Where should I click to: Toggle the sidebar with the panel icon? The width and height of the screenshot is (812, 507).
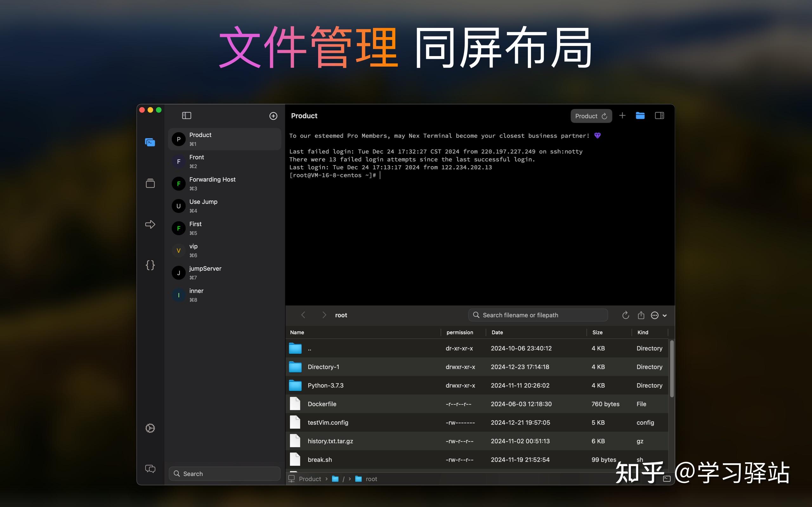click(187, 115)
